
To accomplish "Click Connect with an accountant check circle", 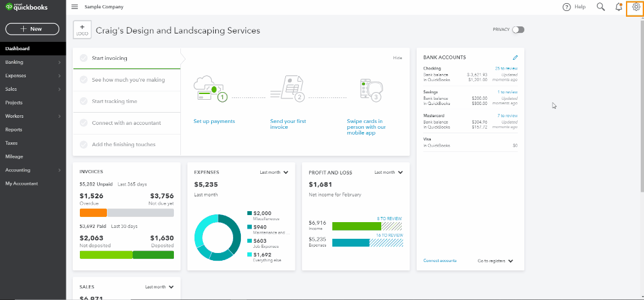I will click(84, 123).
